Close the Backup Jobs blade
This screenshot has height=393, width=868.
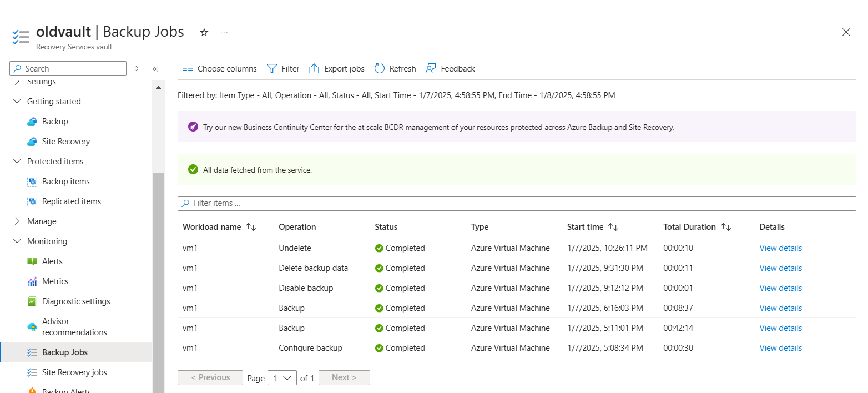846,32
